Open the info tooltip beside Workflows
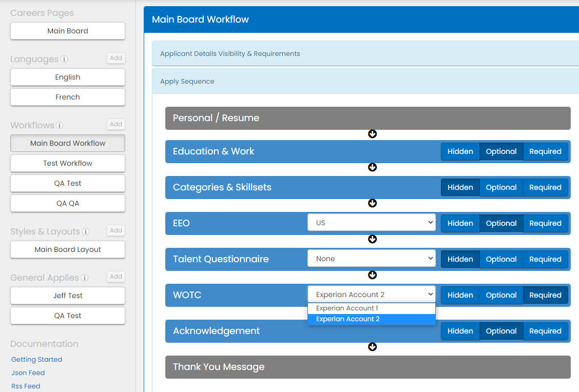Screen dimensions: 579x392 (60, 125)
